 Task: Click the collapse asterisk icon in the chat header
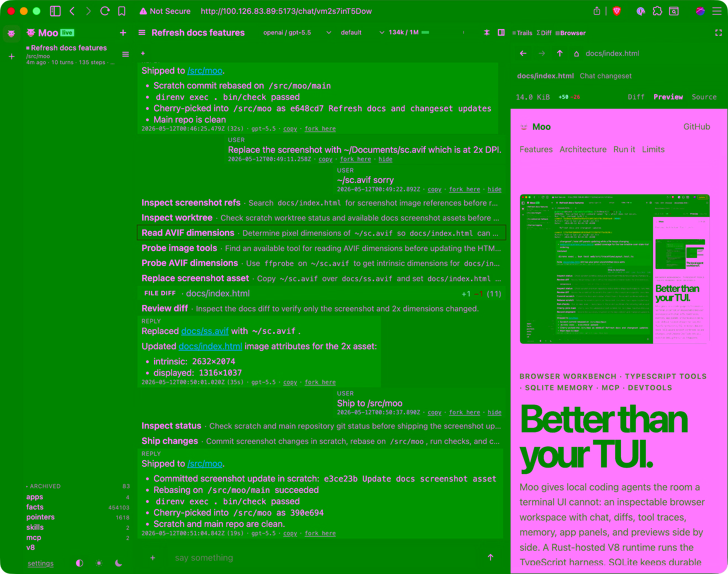tap(487, 33)
